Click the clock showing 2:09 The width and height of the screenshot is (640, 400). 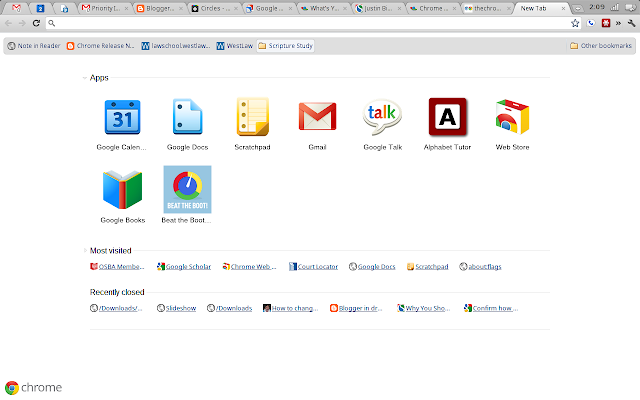(x=597, y=7)
